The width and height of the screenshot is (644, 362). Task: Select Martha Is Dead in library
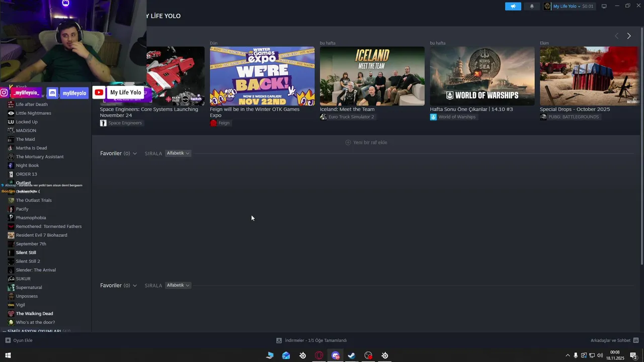[x=31, y=148]
